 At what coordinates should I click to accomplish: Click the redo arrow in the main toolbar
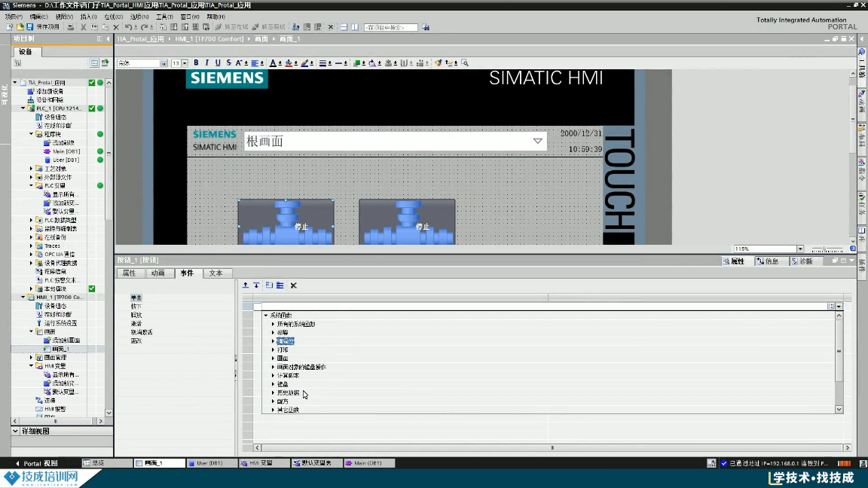pos(144,27)
